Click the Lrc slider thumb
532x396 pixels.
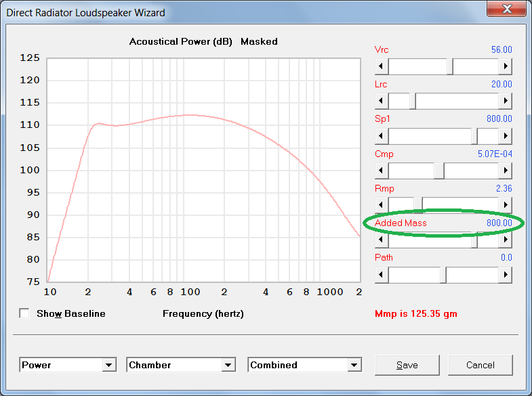click(413, 101)
